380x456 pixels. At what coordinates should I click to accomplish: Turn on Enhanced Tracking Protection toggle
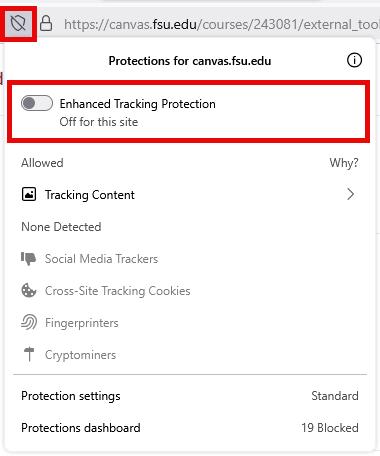click(x=37, y=103)
